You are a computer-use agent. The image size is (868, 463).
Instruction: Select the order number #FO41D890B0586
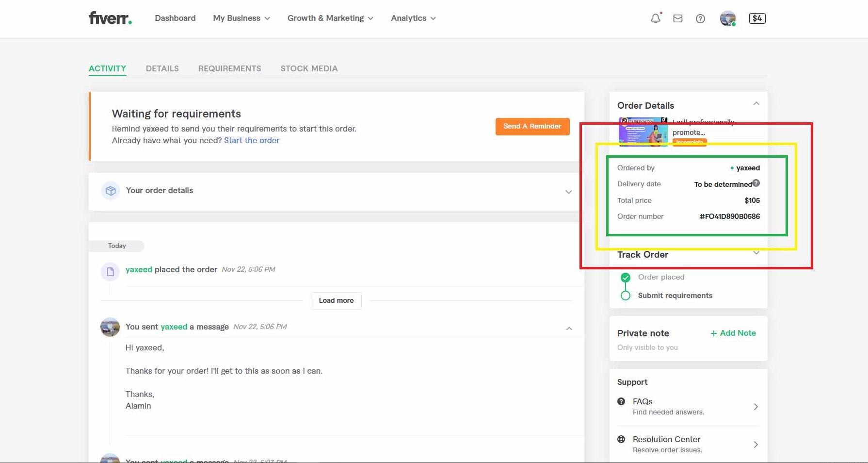[729, 216]
